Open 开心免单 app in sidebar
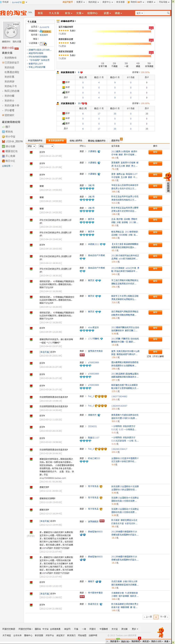 click(x=9, y=156)
